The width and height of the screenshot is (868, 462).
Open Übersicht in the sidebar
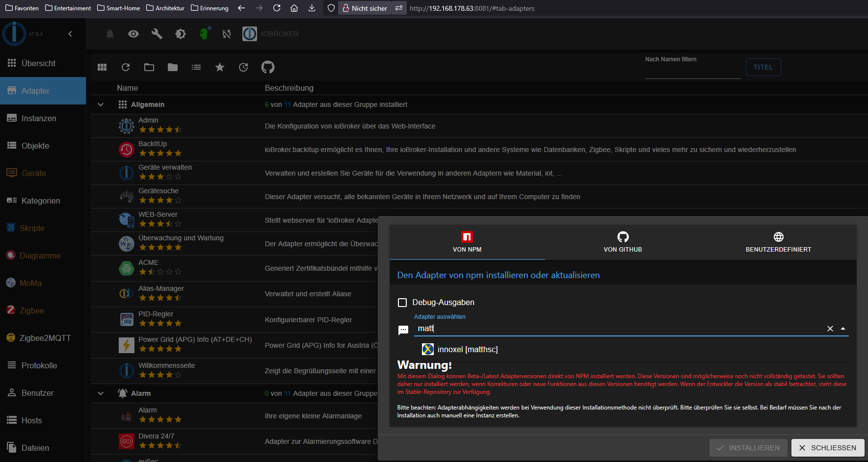pyautogui.click(x=43, y=63)
